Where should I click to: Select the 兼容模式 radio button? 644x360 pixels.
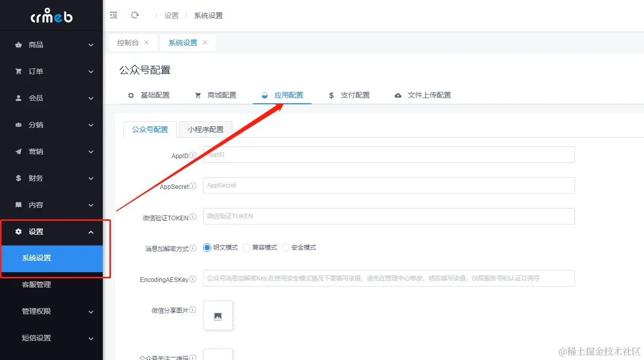pos(246,248)
